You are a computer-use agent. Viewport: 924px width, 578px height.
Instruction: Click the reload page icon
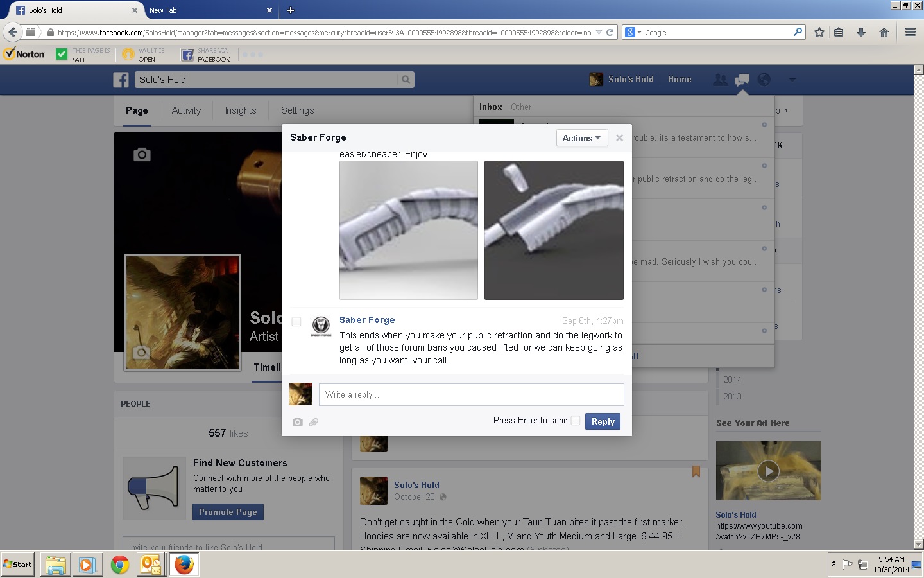coord(610,32)
